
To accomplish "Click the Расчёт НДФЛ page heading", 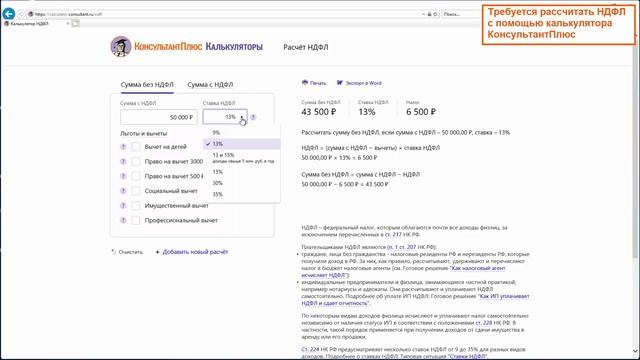I will (306, 47).
